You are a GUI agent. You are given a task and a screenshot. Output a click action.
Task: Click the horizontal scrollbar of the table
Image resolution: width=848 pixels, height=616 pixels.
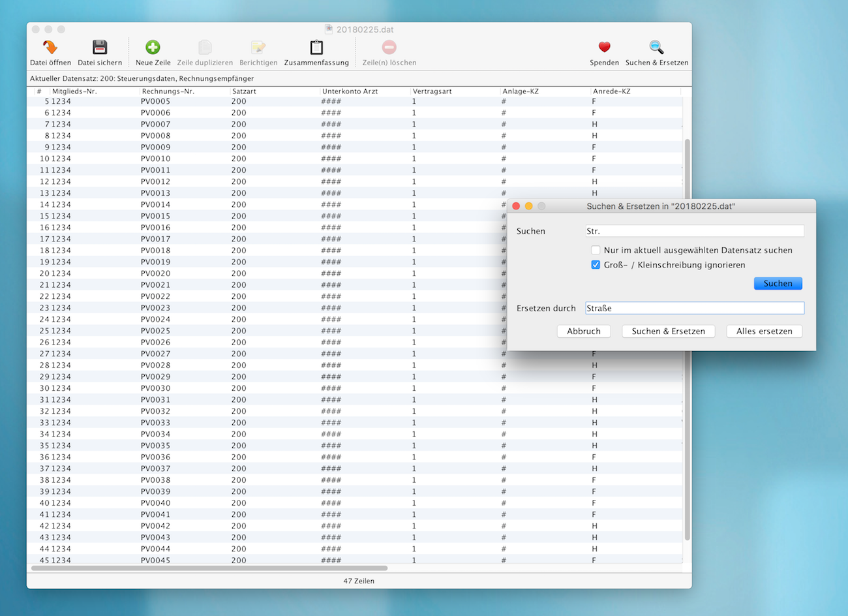(x=209, y=568)
